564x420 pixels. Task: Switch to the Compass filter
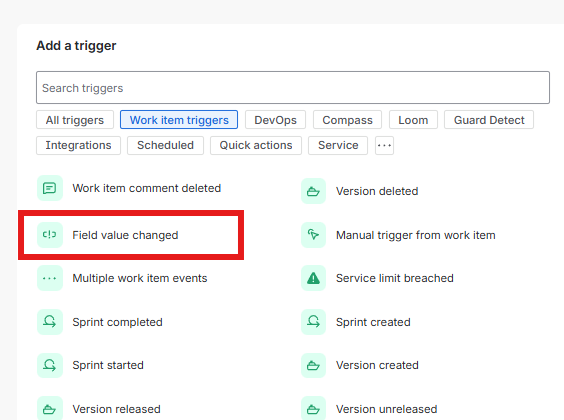[347, 120]
